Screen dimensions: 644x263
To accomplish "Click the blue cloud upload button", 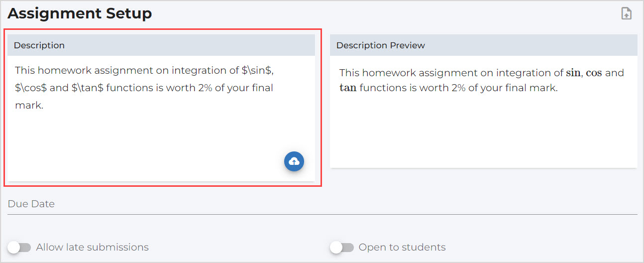I will click(294, 161).
